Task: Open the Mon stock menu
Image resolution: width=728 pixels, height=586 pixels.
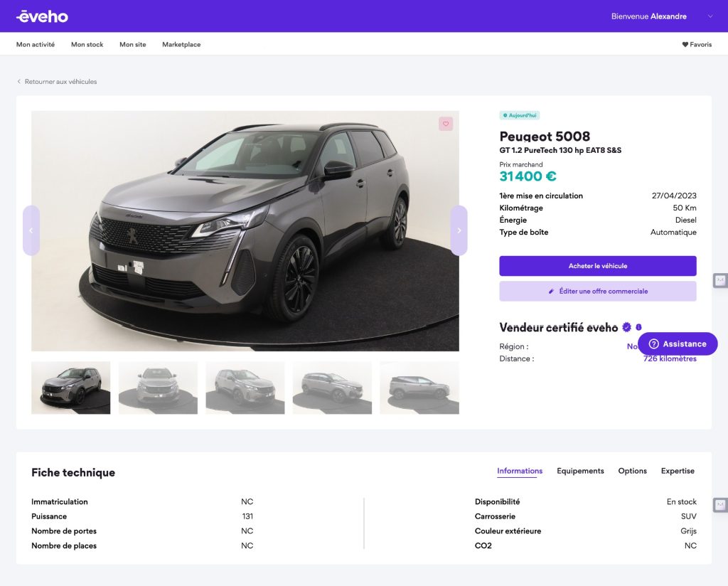Action: [x=87, y=45]
